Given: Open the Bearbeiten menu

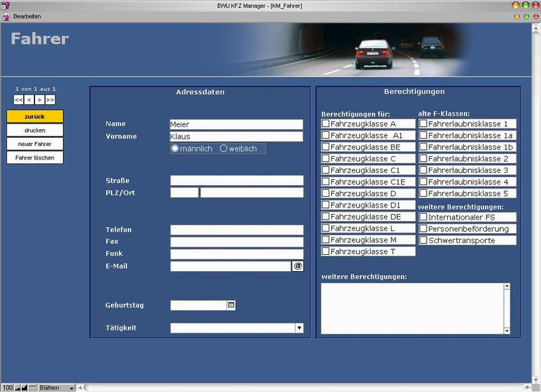Looking at the screenshot, I should 27,16.
